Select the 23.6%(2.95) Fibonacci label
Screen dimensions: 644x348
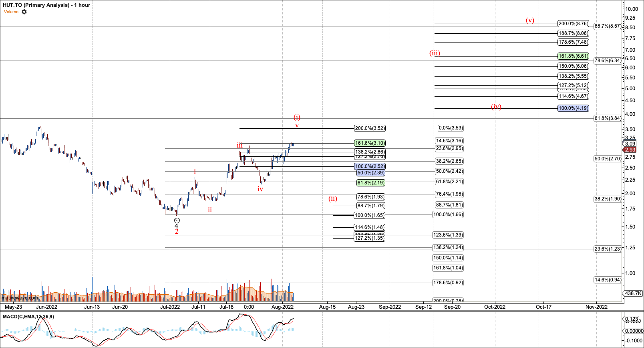(449, 148)
